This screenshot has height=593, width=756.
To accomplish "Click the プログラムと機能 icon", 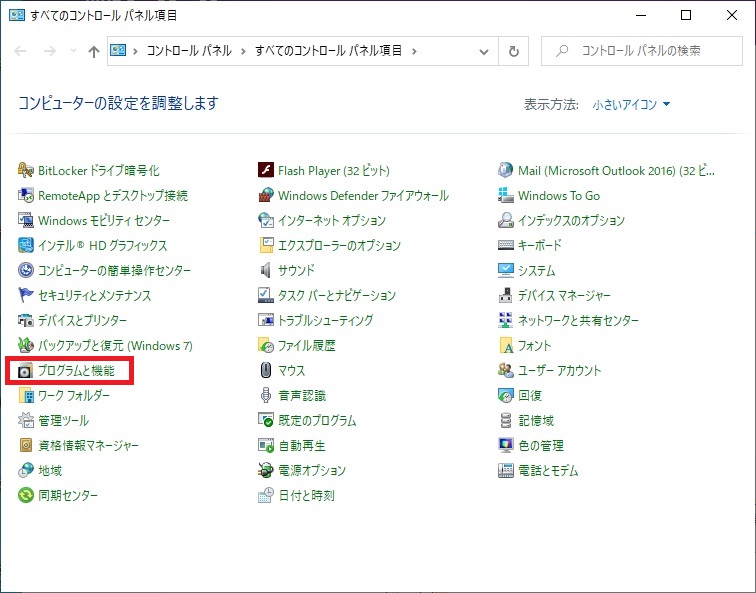I will tap(26, 370).
